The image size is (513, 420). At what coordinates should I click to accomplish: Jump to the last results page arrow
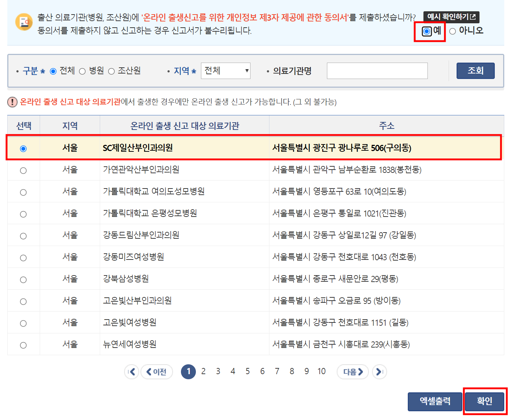[x=379, y=372]
